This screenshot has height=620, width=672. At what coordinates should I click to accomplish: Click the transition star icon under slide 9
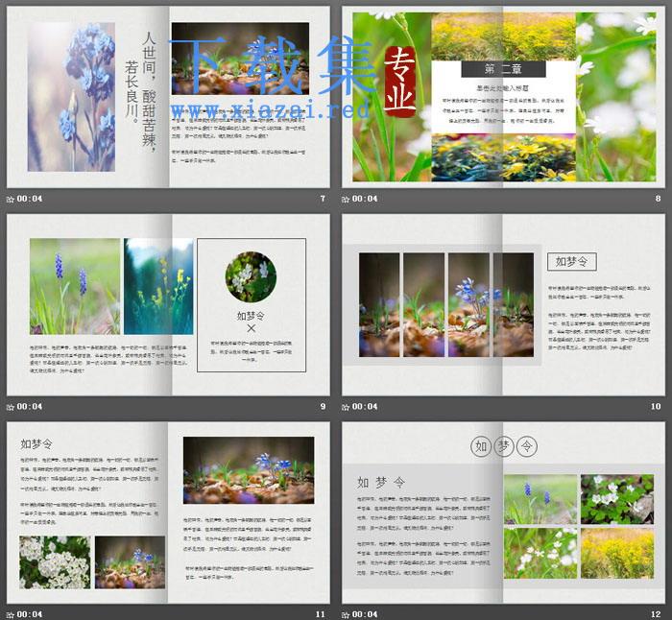[x=11, y=407]
